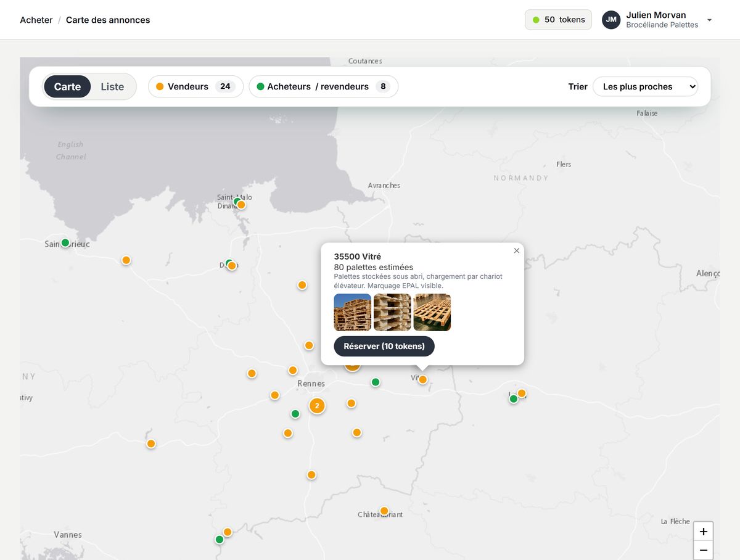Open third pallet photo thumbnail
Screen dimensions: 740x560
click(432, 312)
